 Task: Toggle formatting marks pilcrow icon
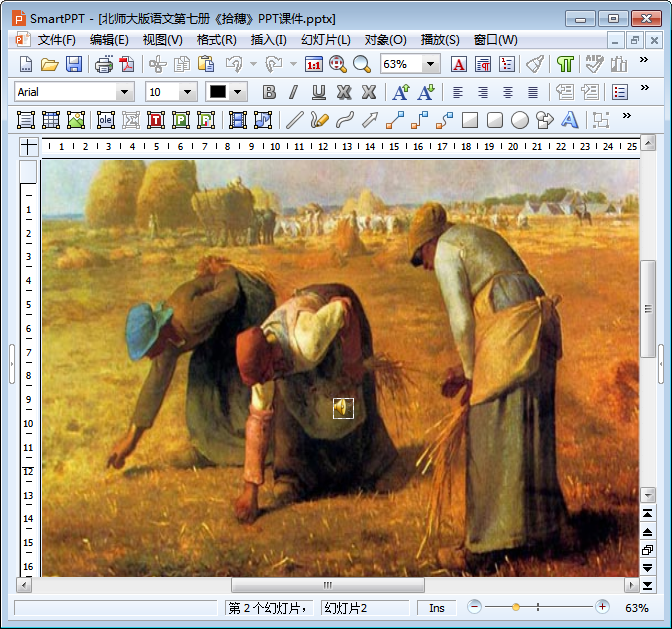coord(565,64)
